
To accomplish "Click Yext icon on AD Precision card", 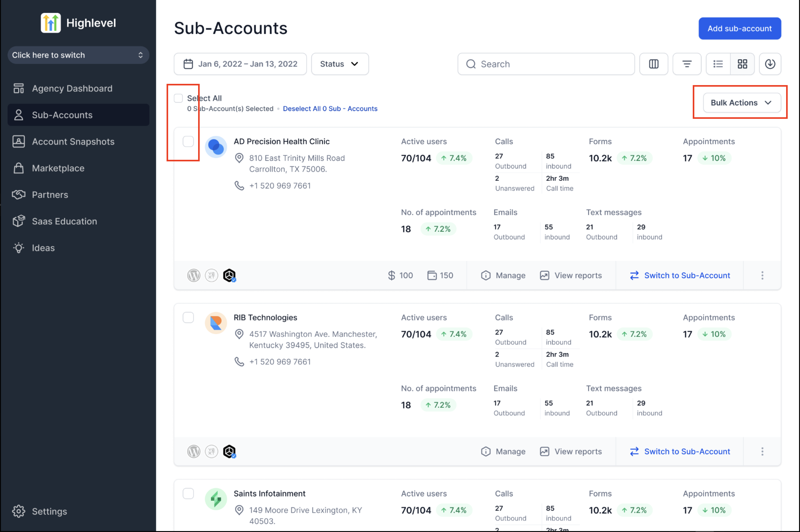I will 211,275.
